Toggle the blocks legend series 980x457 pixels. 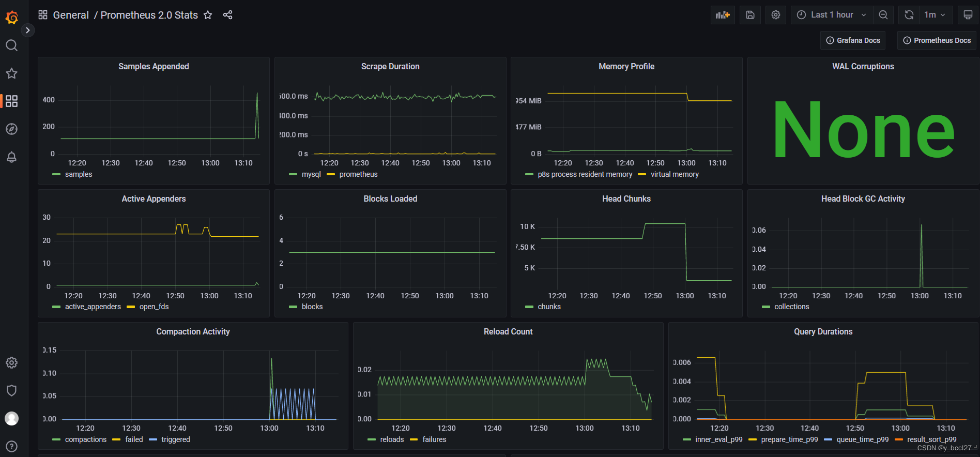312,307
